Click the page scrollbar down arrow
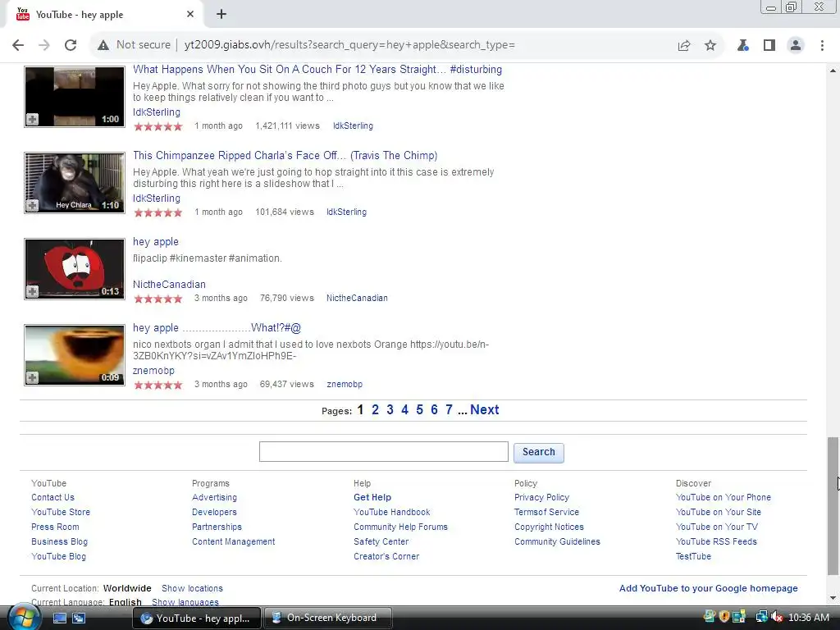The width and height of the screenshot is (840, 630). click(x=833, y=598)
